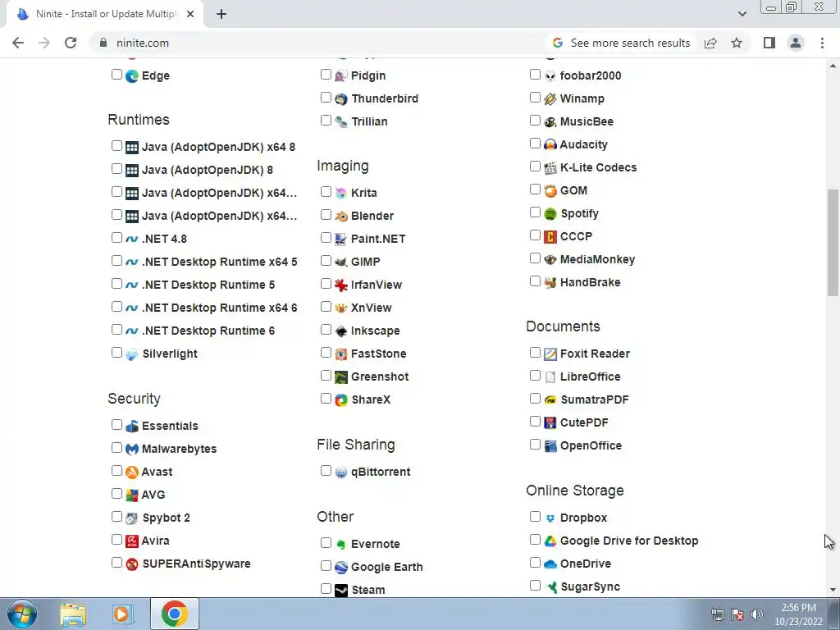
Task: Click the Inkscape icon
Action: click(x=340, y=331)
